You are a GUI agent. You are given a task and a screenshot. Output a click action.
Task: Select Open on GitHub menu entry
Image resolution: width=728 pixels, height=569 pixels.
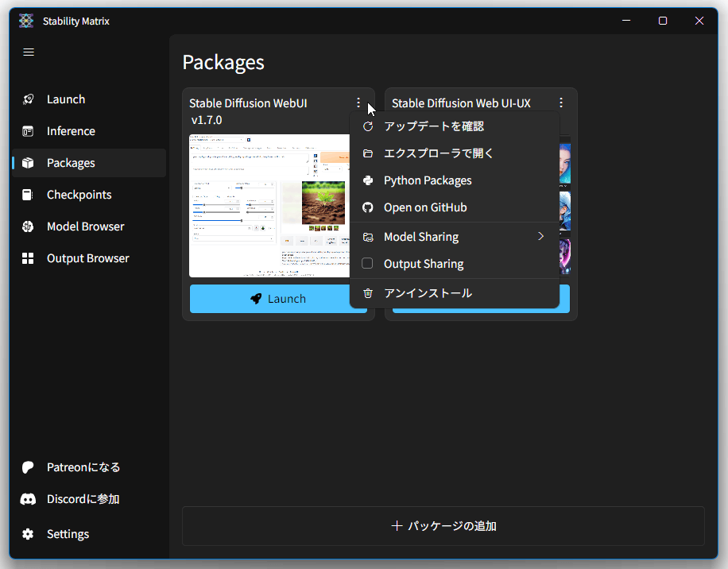[455, 207]
